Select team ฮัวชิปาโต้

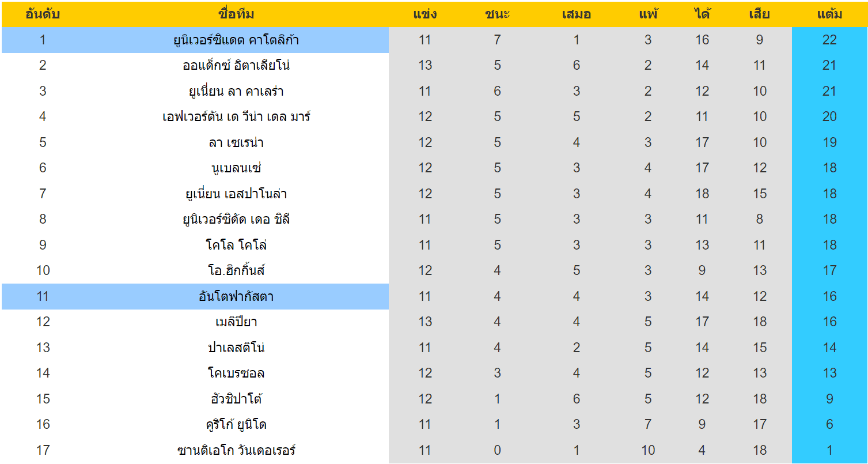pos(236,399)
